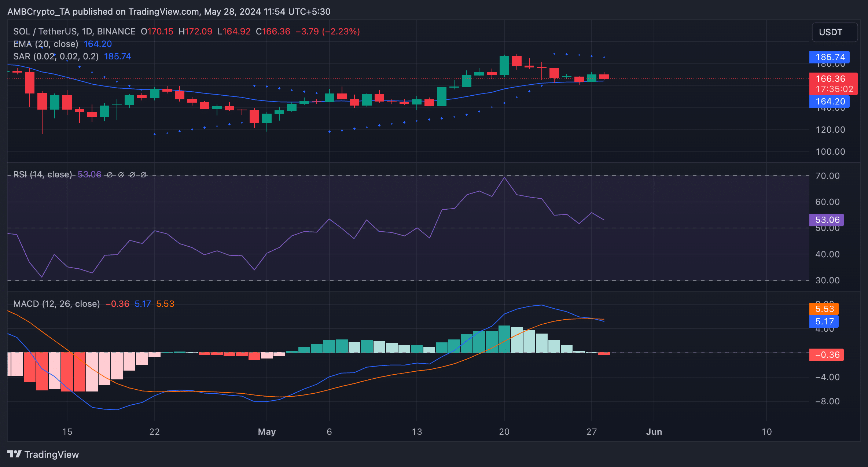Click the blue 164.20 EMA price tag
The height and width of the screenshot is (467, 868).
(x=829, y=102)
